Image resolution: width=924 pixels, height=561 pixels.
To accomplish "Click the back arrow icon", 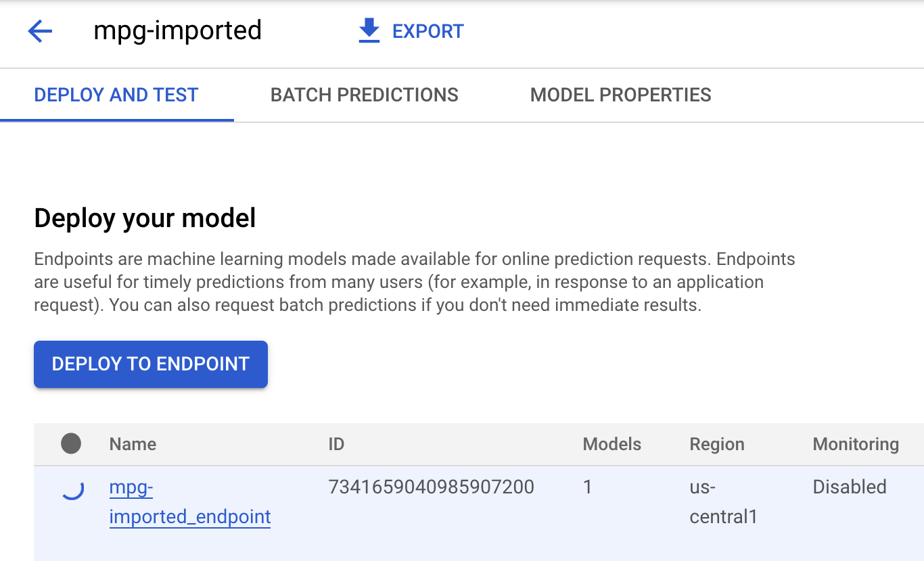I will [x=40, y=31].
